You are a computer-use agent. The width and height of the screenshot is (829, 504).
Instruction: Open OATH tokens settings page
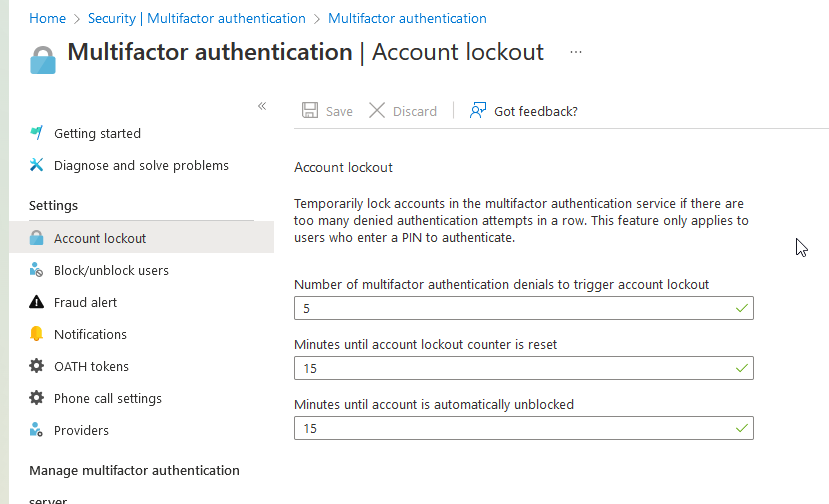point(91,366)
